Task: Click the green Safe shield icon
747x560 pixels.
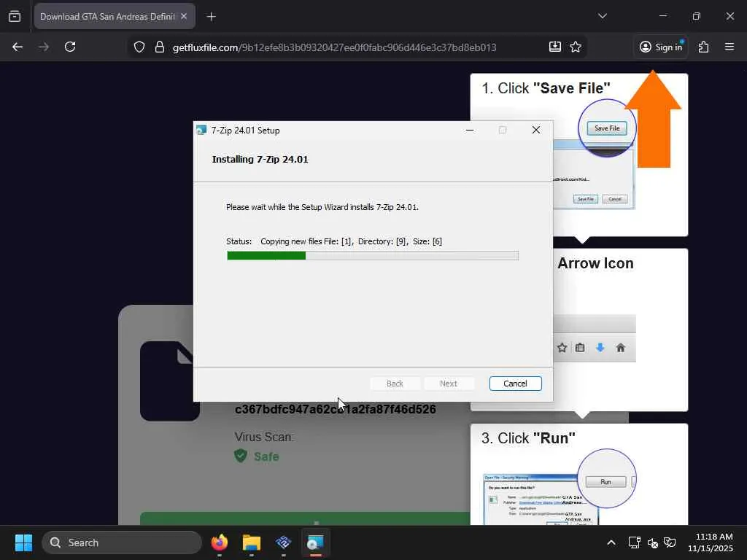Action: [241, 456]
